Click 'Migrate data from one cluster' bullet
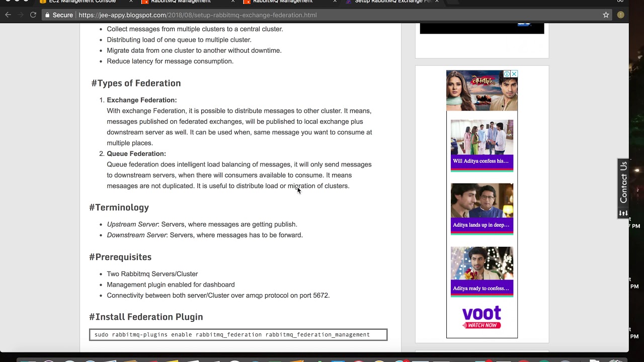Viewport: 644px width, 362px height. 194,51
